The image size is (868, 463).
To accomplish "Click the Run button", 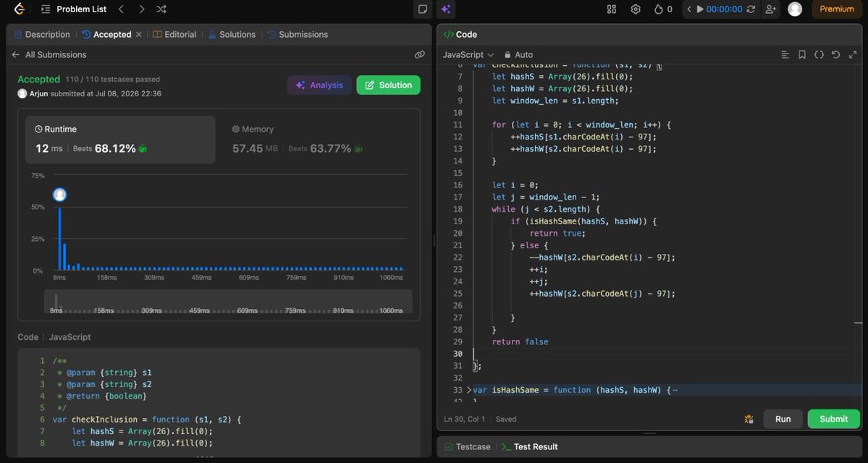I will point(783,420).
